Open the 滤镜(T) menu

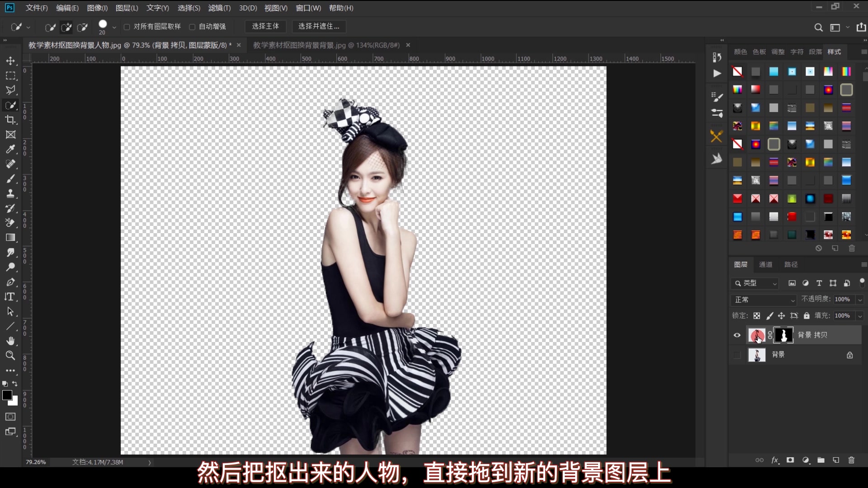coord(219,8)
